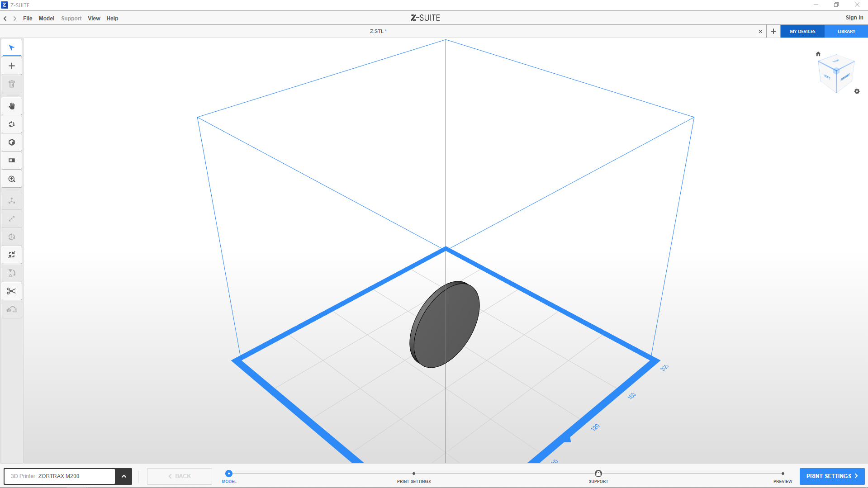Close the Z.STL file tab
Screen dimensions: 868x488
(760, 32)
